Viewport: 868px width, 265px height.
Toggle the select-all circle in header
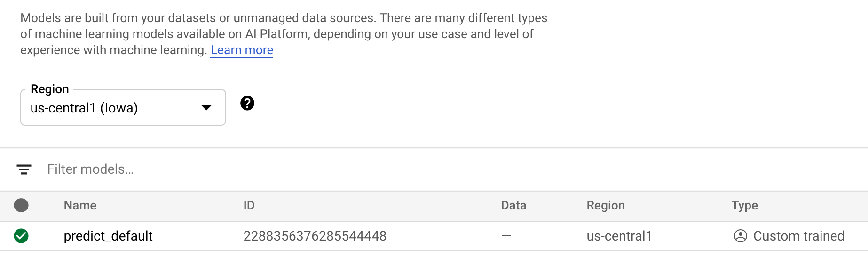[x=21, y=205]
